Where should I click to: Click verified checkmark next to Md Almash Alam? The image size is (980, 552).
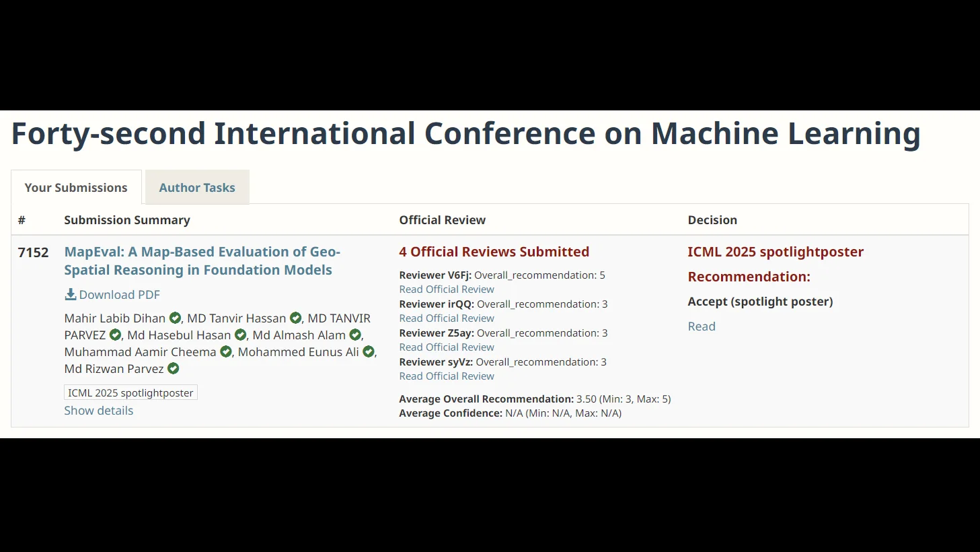(355, 335)
